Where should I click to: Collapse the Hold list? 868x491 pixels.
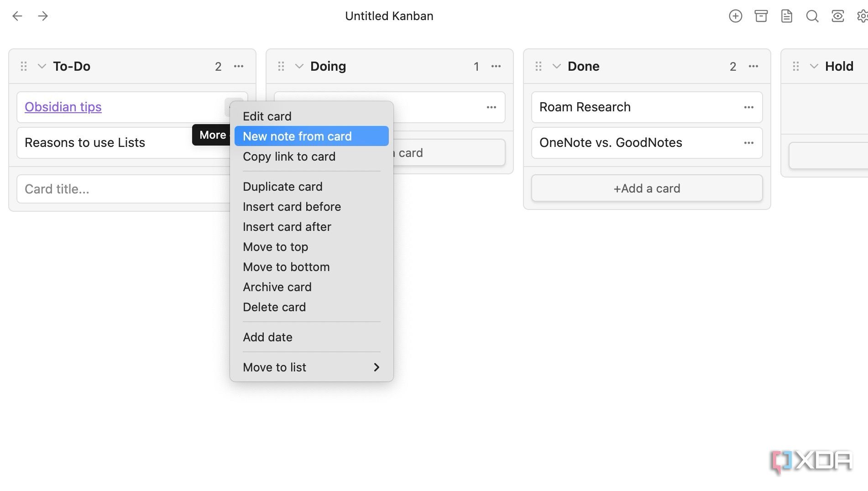click(x=814, y=66)
